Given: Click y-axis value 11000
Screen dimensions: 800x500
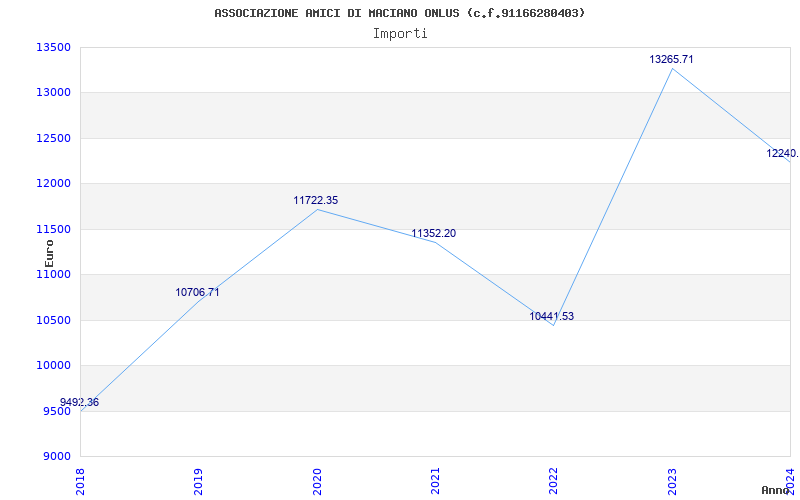Looking at the screenshot, I should 53,274.
